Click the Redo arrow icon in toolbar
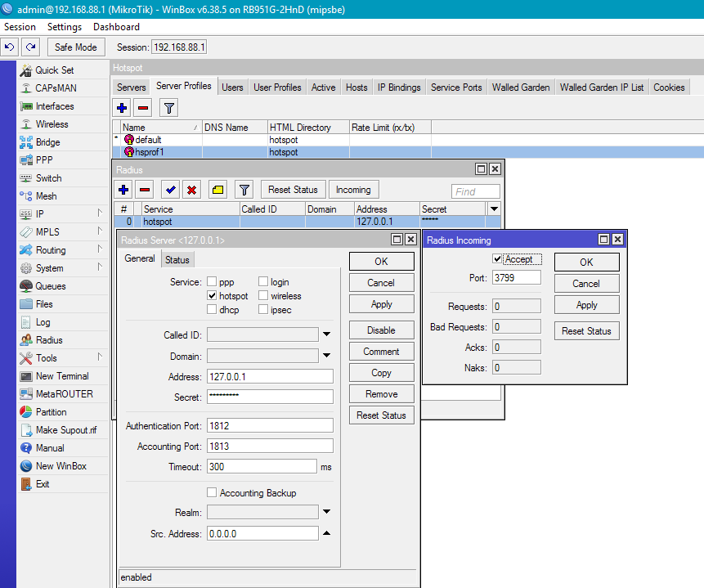The height and width of the screenshot is (588, 704). pos(30,47)
